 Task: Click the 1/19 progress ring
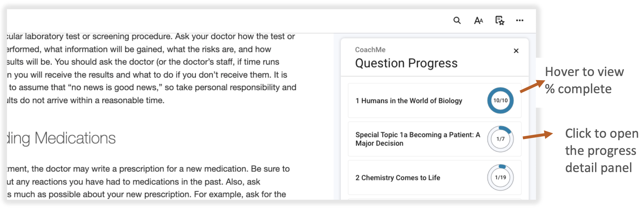[x=500, y=178]
